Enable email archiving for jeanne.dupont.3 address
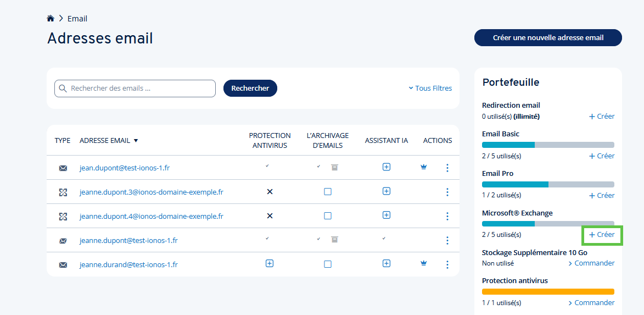The height and width of the screenshot is (315, 644). 327,192
